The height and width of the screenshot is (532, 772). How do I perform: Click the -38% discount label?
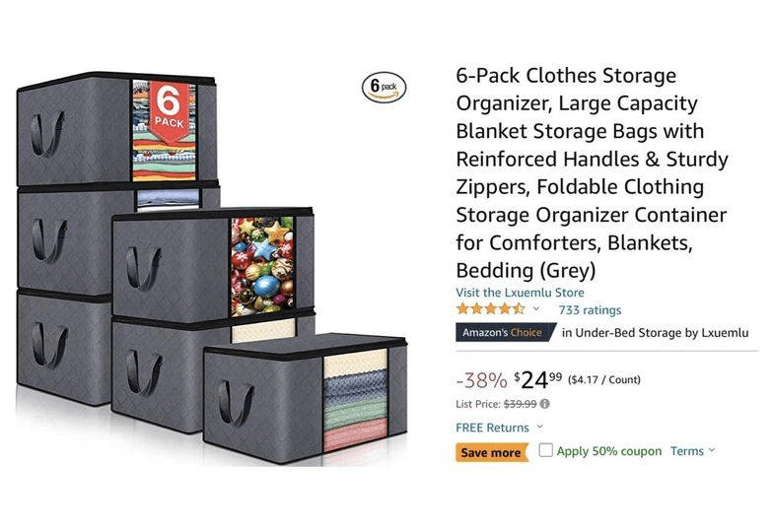pos(480,379)
